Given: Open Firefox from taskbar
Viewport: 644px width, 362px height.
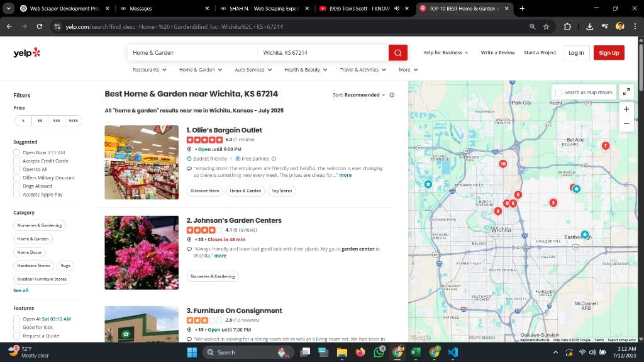Looking at the screenshot, I should click(x=360, y=353).
